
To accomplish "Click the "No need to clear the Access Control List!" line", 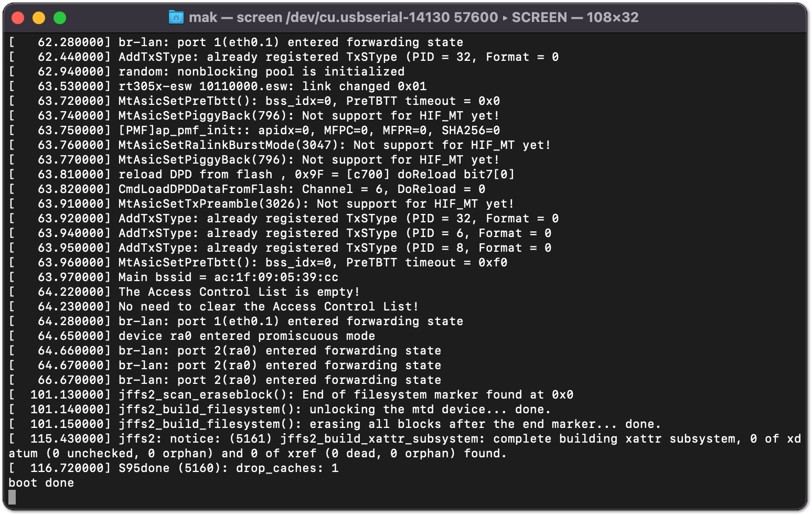I will tap(268, 306).
